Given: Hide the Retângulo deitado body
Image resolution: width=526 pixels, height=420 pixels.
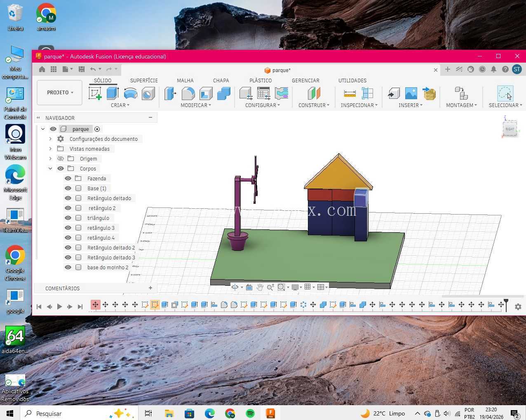Looking at the screenshot, I should pyautogui.click(x=68, y=198).
